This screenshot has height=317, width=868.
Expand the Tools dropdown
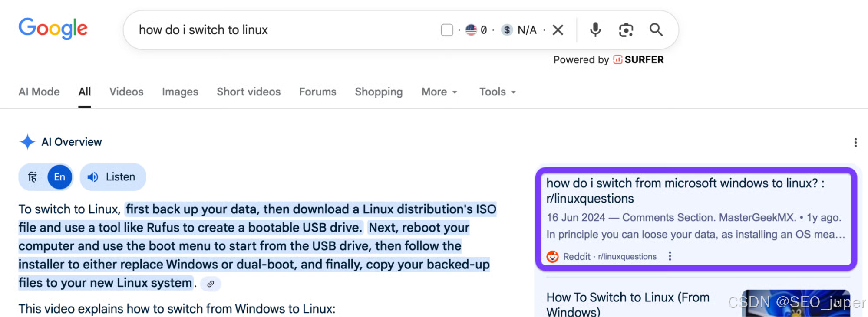[x=498, y=92]
